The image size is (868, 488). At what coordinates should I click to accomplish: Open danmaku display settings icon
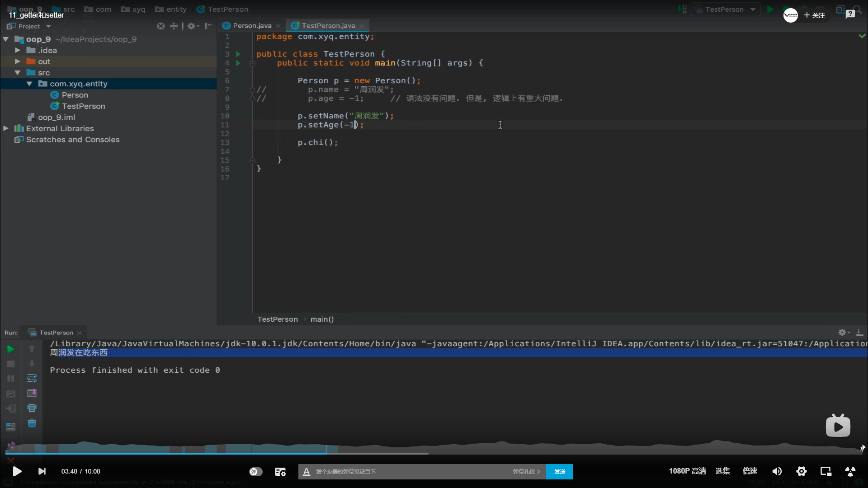tap(280, 472)
